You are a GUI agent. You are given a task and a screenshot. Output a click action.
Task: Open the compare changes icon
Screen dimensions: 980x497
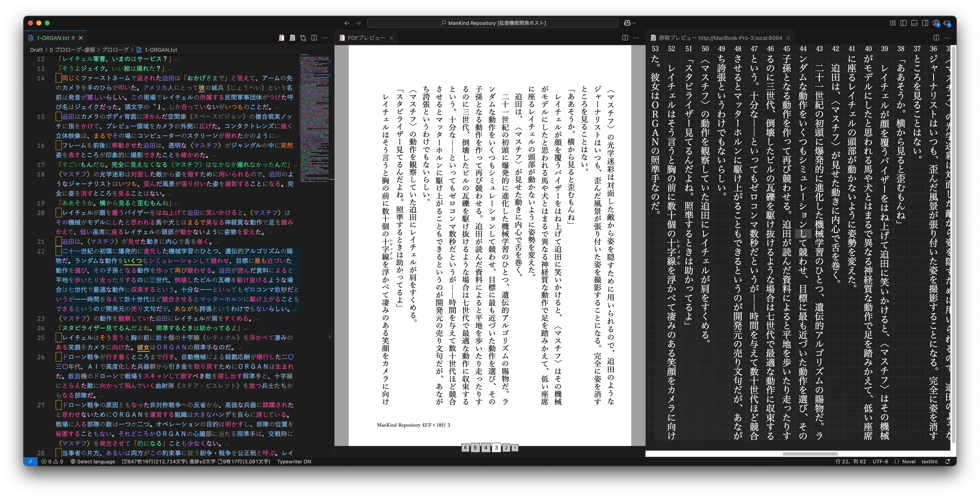[x=303, y=38]
